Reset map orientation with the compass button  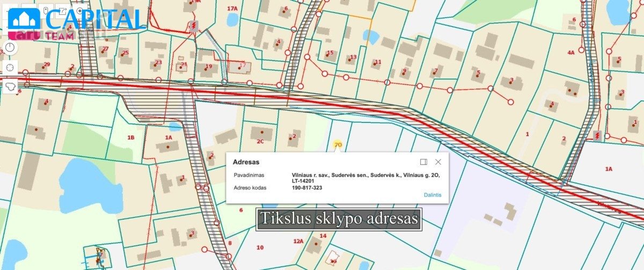[x=10, y=48]
